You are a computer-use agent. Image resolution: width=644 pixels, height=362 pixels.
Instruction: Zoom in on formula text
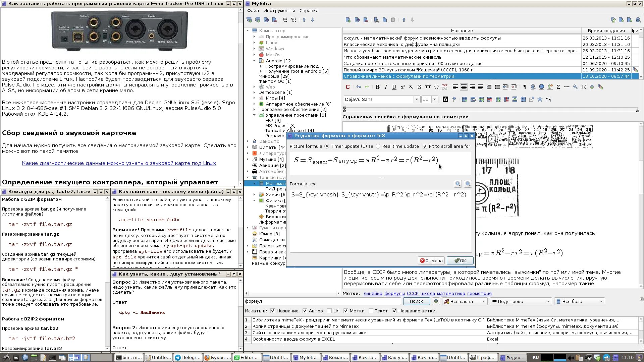pos(458,184)
